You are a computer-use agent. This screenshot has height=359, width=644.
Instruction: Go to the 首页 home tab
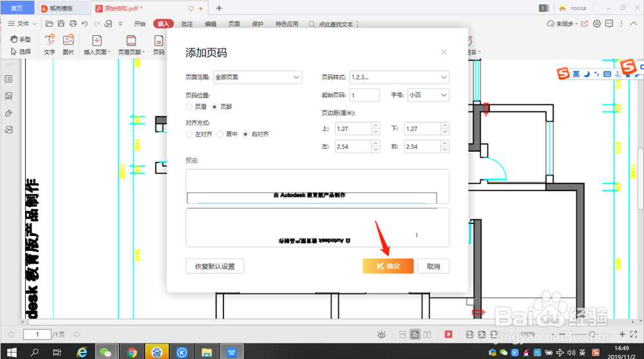click(x=17, y=8)
